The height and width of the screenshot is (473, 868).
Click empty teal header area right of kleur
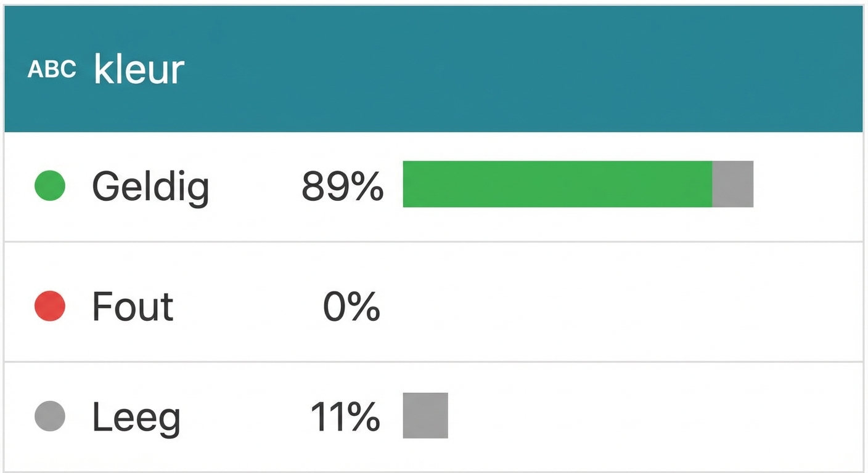pyautogui.click(x=524, y=69)
